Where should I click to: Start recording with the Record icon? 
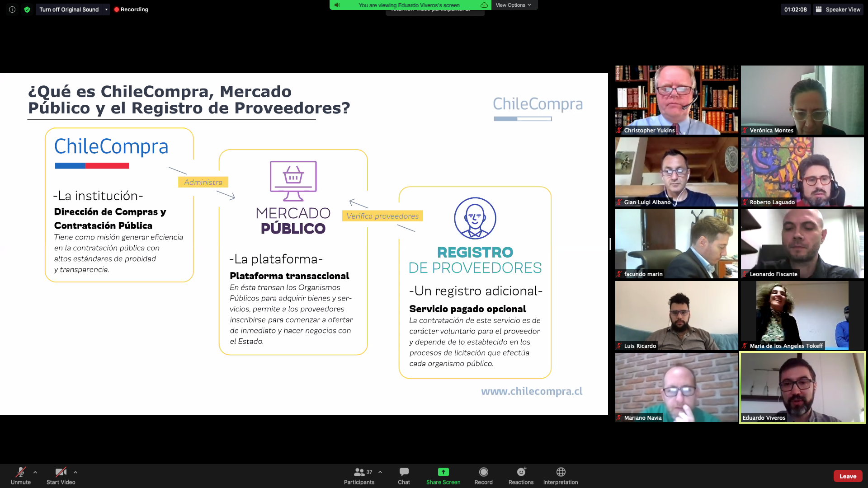coord(483,472)
